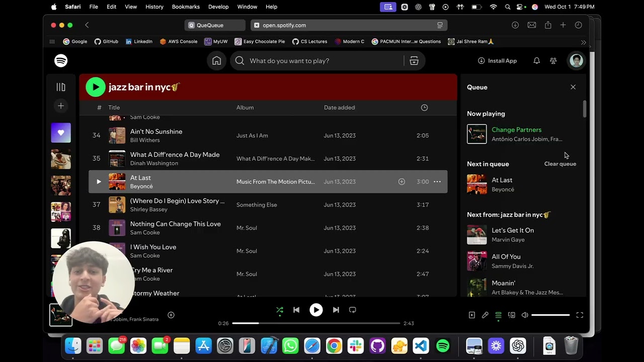Open Spotify from the Dock

pyautogui.click(x=443, y=346)
